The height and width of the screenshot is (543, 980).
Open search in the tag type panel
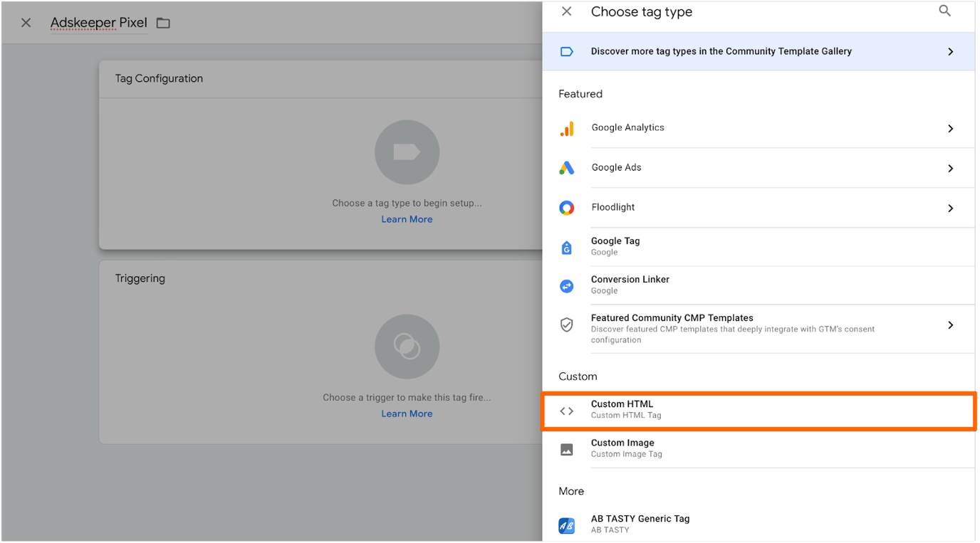pos(944,11)
